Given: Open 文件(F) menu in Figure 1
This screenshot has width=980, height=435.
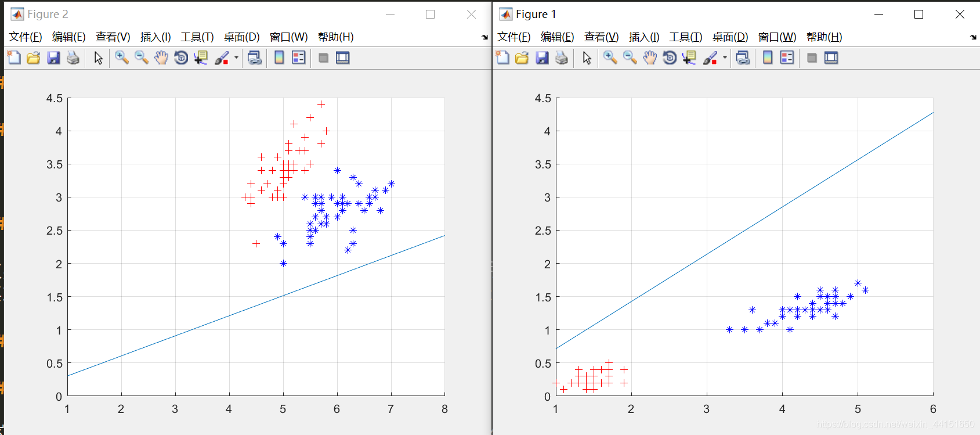Looking at the screenshot, I should 514,37.
